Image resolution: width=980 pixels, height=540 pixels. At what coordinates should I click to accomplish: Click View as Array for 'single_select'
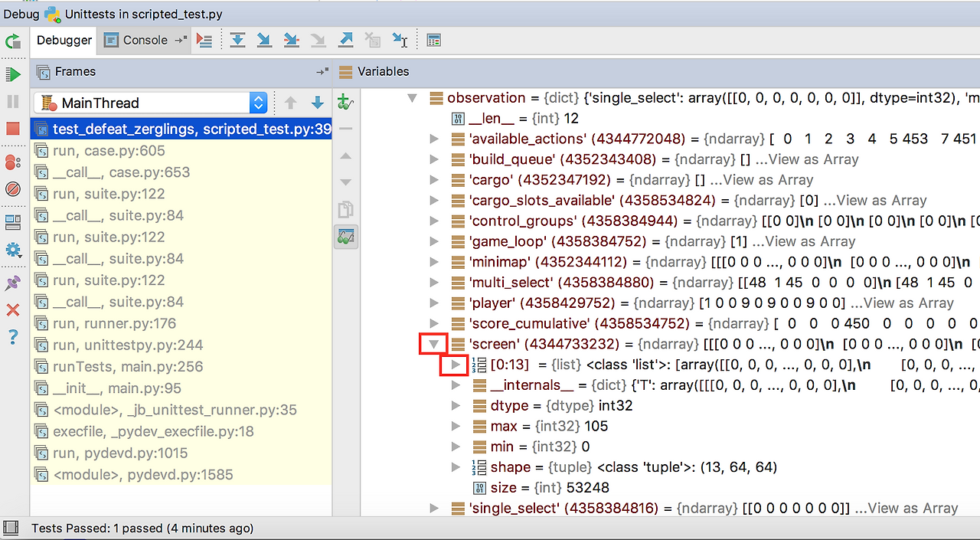pos(906,509)
